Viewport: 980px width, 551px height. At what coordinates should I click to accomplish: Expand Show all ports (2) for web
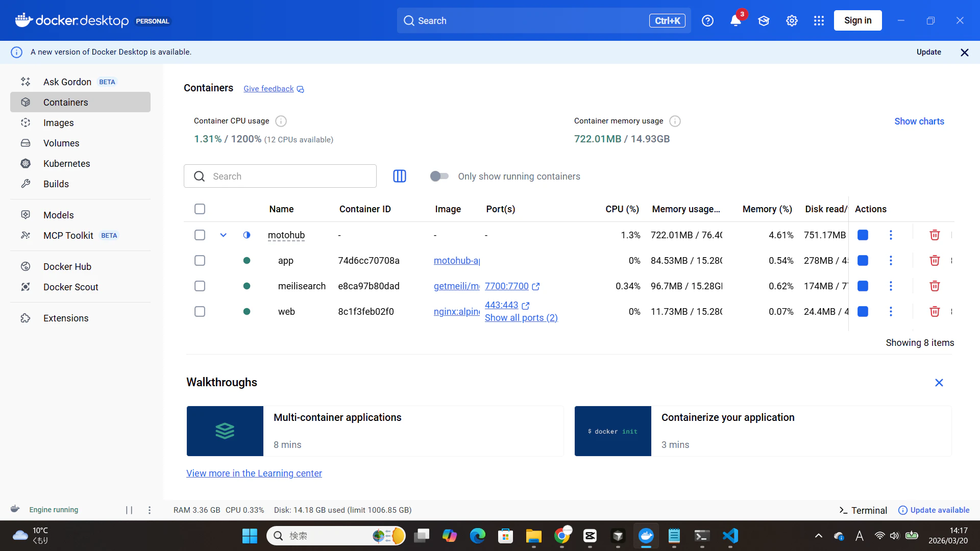tap(521, 318)
